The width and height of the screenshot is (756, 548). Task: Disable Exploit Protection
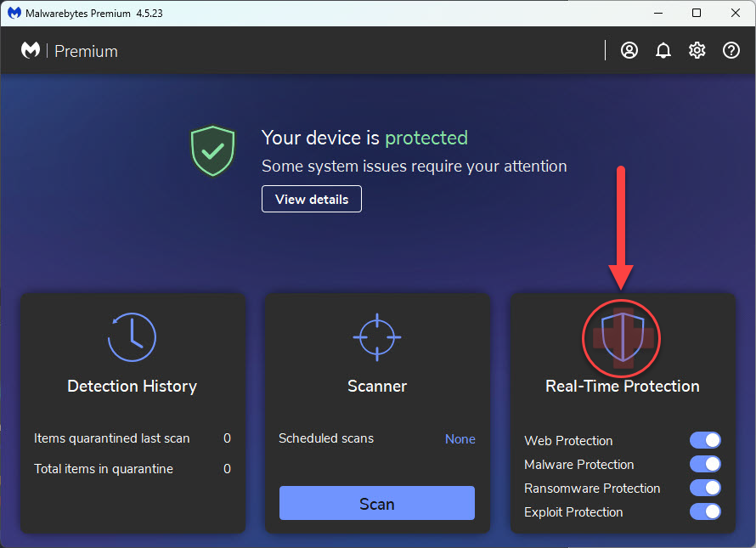(706, 511)
